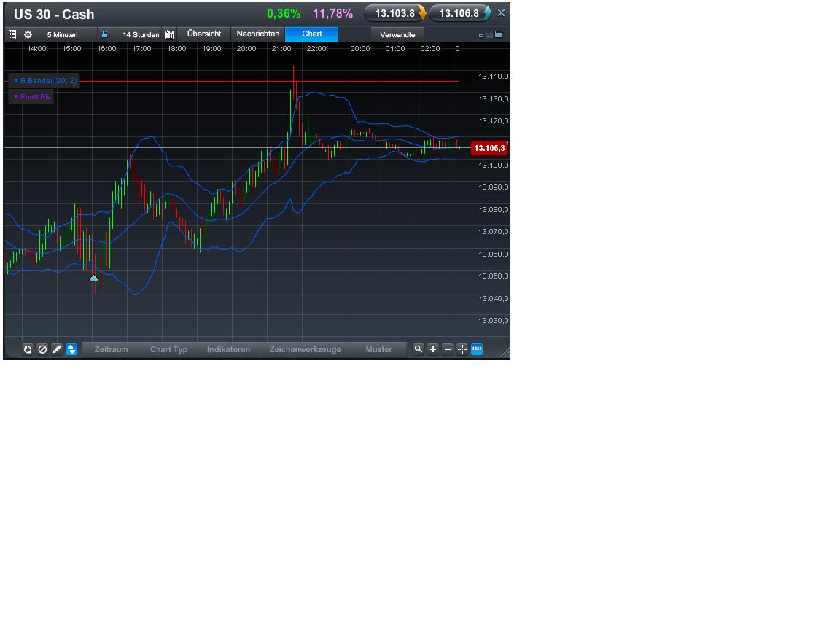Switch to the Übersicht tab

click(204, 34)
